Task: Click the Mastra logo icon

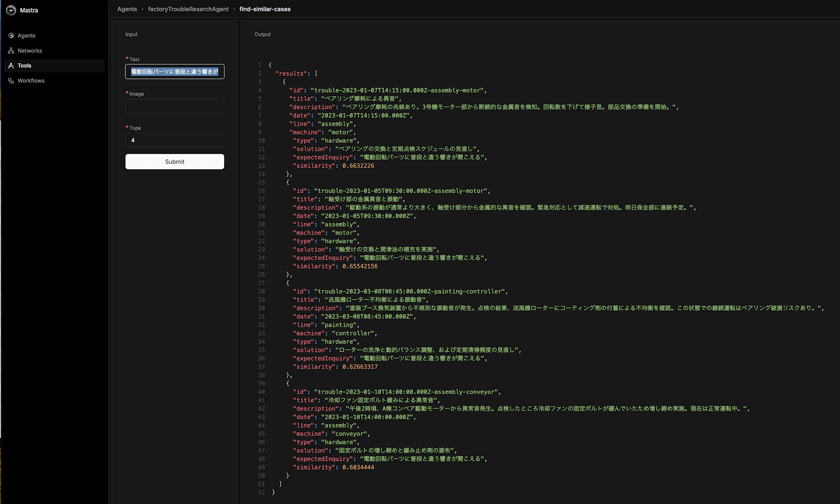Action: (x=11, y=10)
